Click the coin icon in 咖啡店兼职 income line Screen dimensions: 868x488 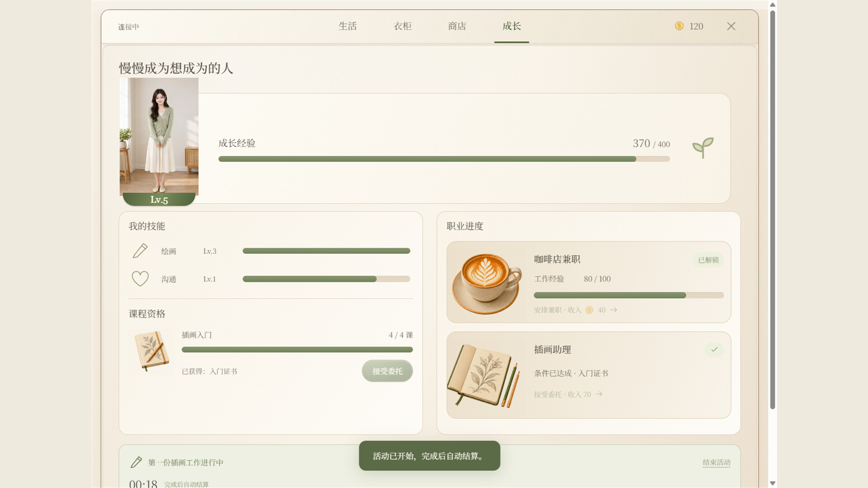tap(589, 310)
